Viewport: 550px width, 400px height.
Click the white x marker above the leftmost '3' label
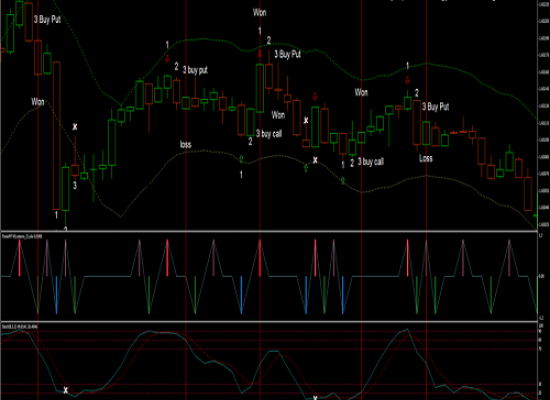75,127
